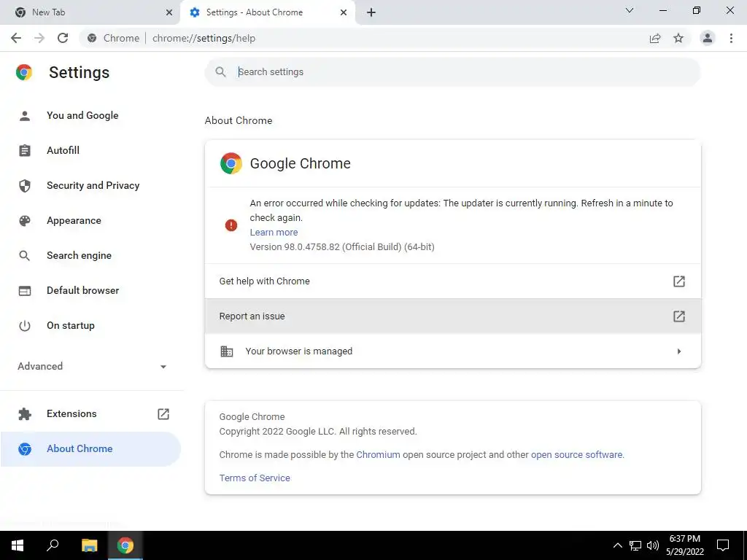Open Autofill settings section
Screen dimensions: 747x560
coord(91,150)
